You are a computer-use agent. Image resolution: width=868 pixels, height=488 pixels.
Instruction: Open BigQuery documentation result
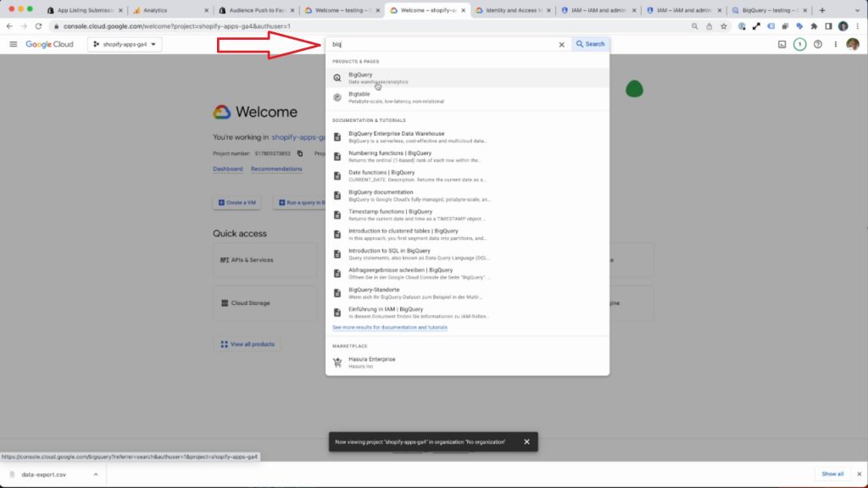467,196
